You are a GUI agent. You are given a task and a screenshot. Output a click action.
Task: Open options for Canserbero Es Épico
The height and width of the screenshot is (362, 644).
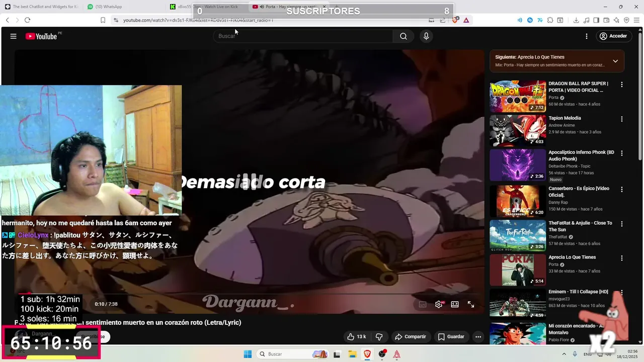[x=622, y=190]
